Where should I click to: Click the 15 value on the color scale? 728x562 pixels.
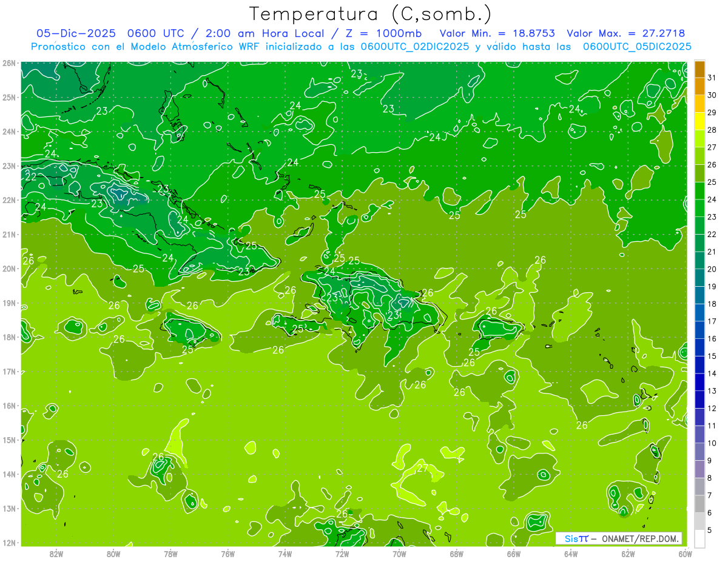tap(712, 356)
